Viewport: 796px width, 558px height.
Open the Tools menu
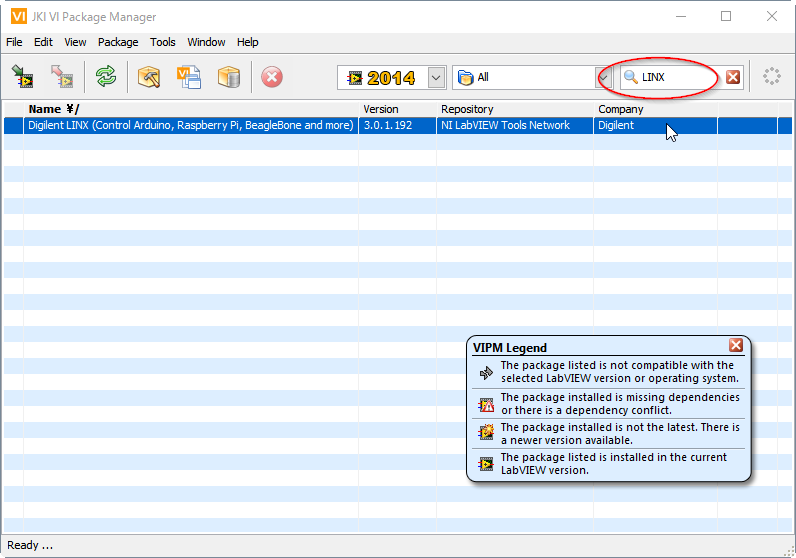[x=162, y=42]
